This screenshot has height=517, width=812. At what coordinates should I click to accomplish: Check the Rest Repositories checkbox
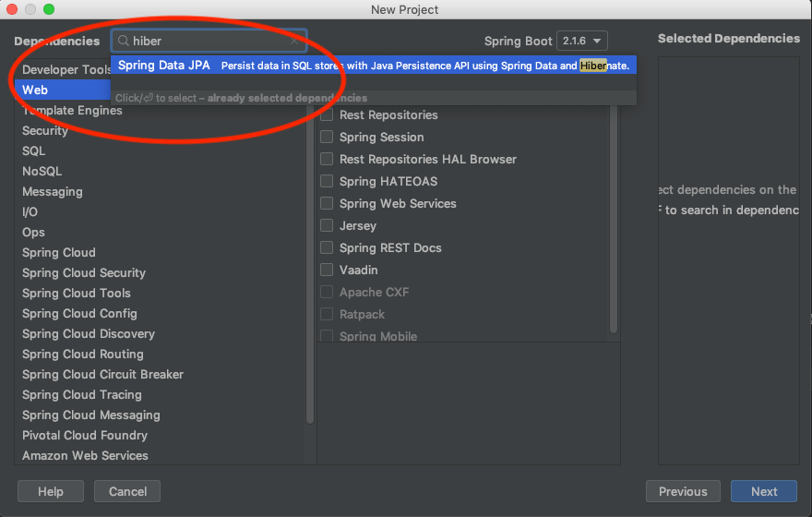(327, 115)
